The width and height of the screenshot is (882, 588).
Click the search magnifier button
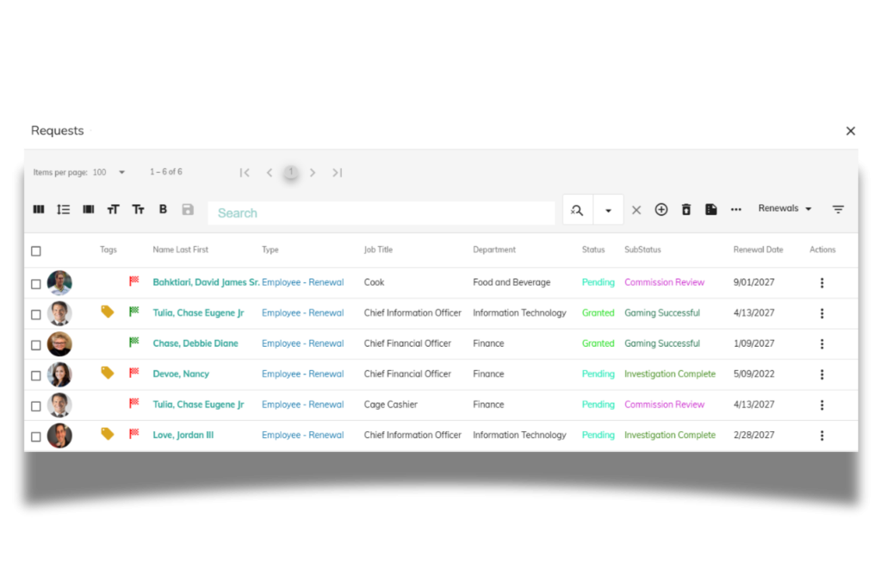(577, 209)
